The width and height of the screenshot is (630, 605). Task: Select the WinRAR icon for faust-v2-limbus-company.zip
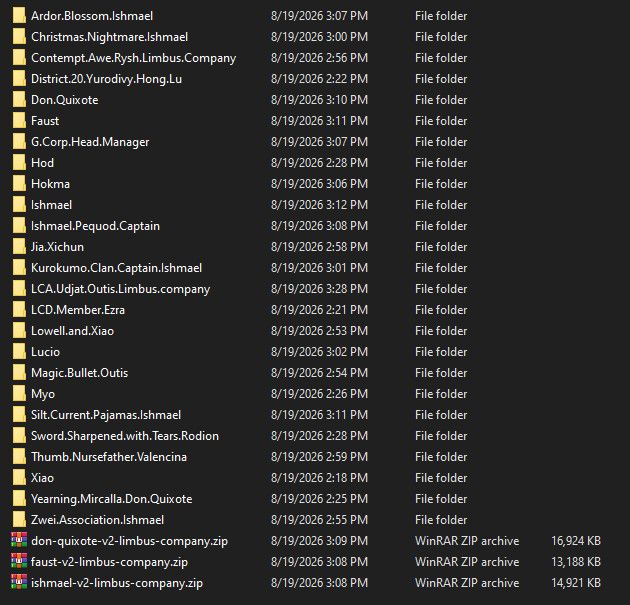point(19,561)
